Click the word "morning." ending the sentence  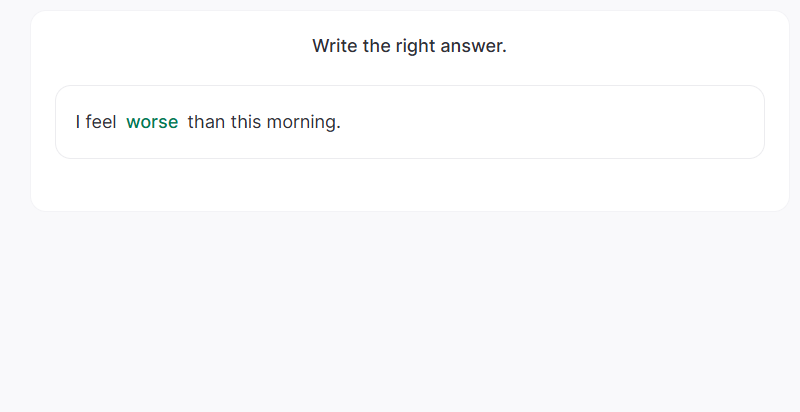(x=303, y=122)
